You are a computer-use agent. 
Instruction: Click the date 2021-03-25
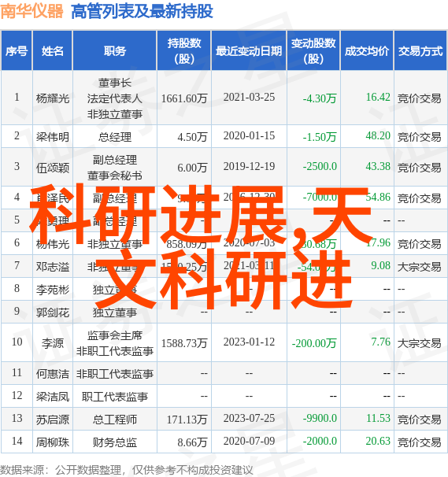249,98
